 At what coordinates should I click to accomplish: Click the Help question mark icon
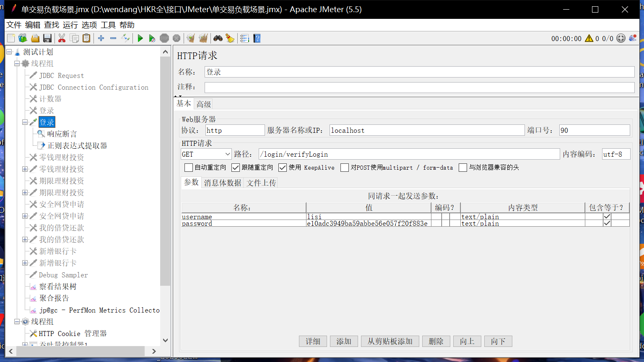click(x=257, y=39)
